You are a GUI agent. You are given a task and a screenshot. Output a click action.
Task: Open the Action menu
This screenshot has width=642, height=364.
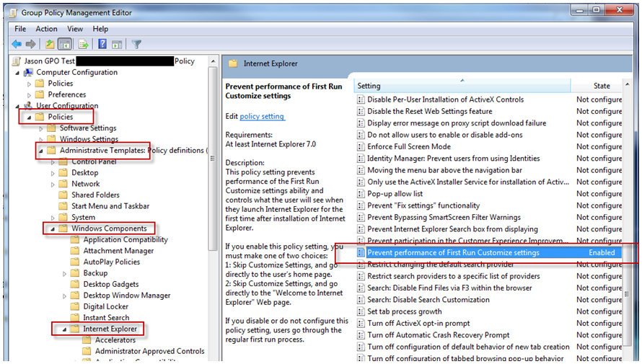pyautogui.click(x=46, y=29)
